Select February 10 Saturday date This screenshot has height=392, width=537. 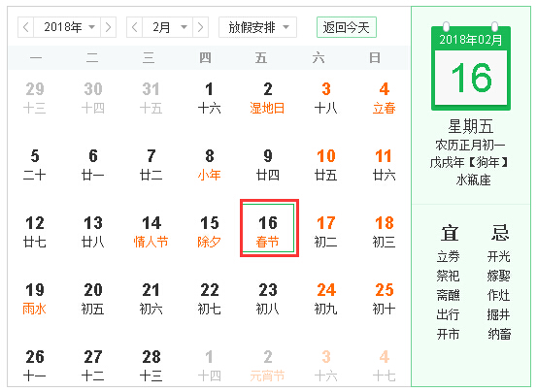pos(325,165)
